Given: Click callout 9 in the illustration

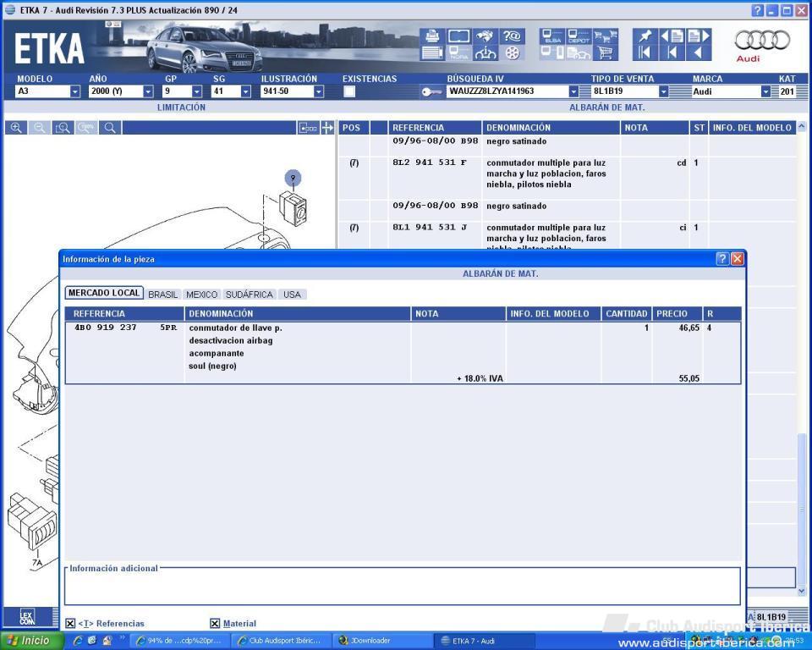Looking at the screenshot, I should pyautogui.click(x=294, y=178).
